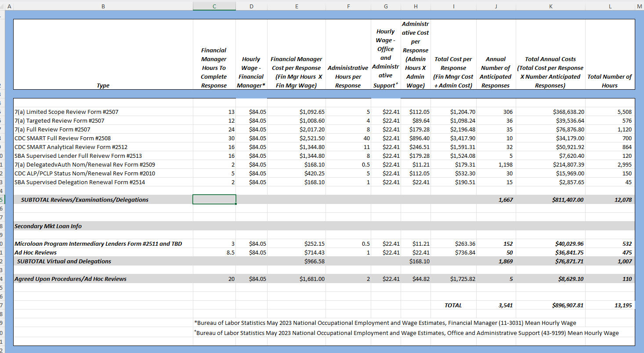Image resolution: width=644 pixels, height=353 pixels.
Task: Click the "Ad Hoc Reviews" row label
Action: click(36, 252)
